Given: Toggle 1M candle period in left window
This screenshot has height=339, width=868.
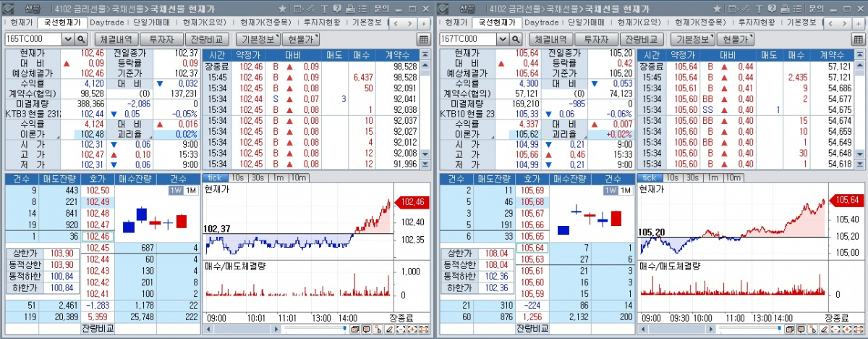Looking at the screenshot, I should (191, 191).
